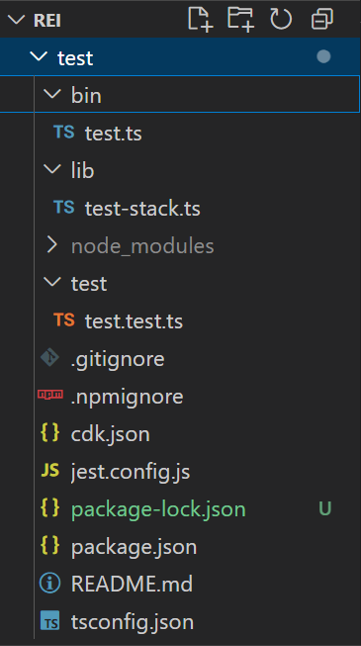
Task: Click the TypeScript icon of test.ts
Action: click(x=64, y=132)
